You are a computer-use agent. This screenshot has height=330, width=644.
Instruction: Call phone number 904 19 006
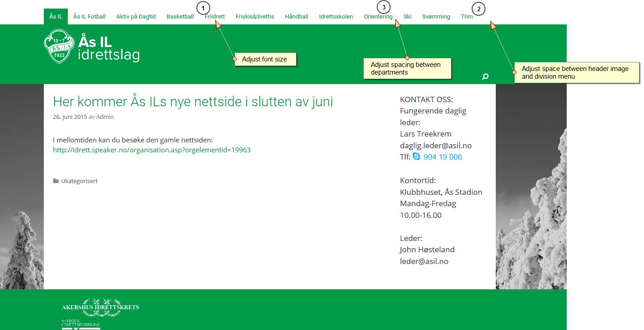pyautogui.click(x=442, y=157)
